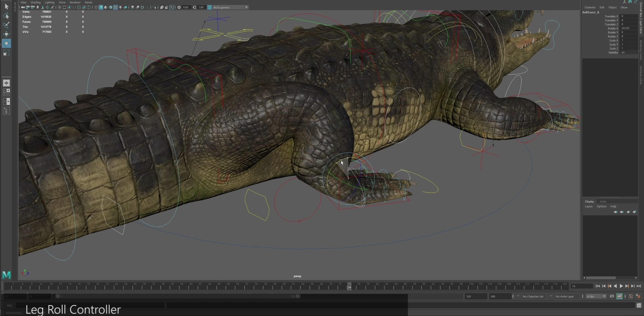Switch to two-pane side-by-side layout
Viewport: 644px width, 316px height.
(x=7, y=101)
